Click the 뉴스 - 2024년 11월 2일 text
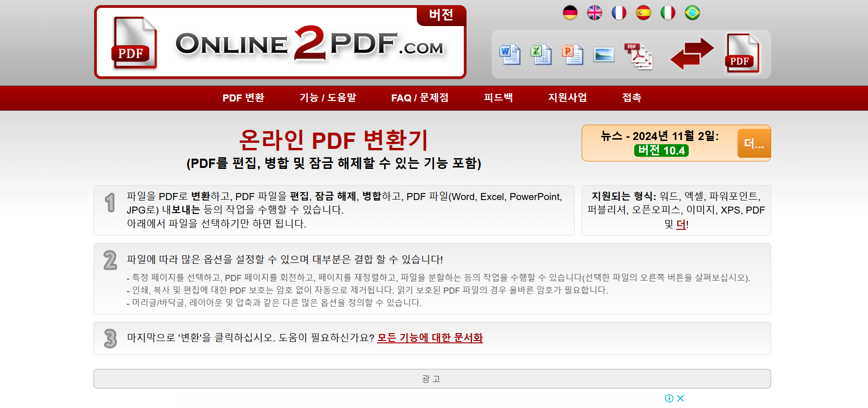Screen dimensions: 868x408 659,136
